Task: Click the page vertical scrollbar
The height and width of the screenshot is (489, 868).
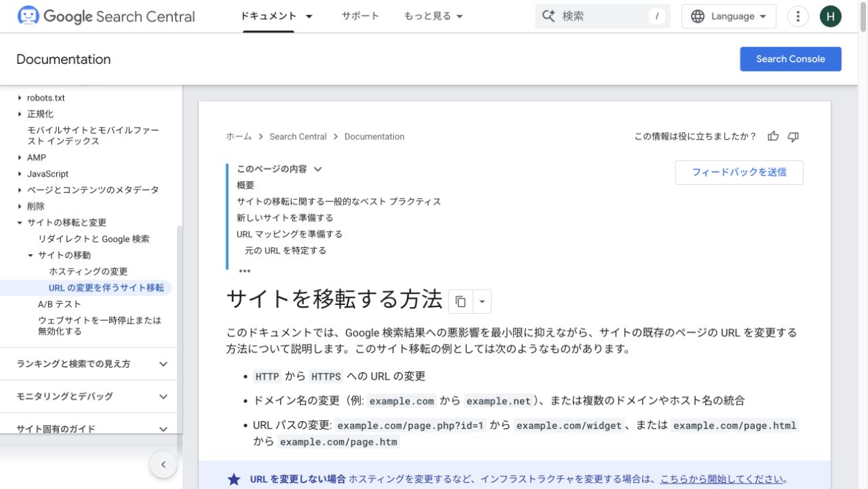Action: pos(863,16)
